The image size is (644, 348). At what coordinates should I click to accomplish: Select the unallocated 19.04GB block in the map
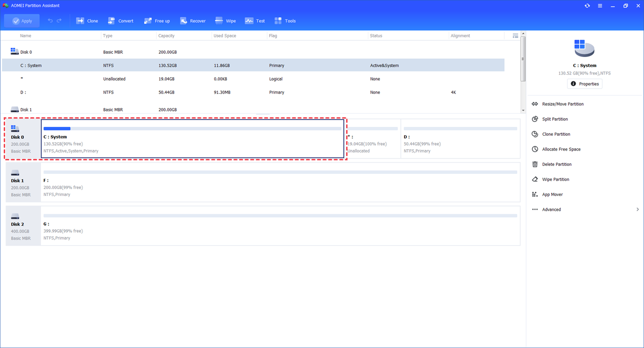(x=373, y=139)
